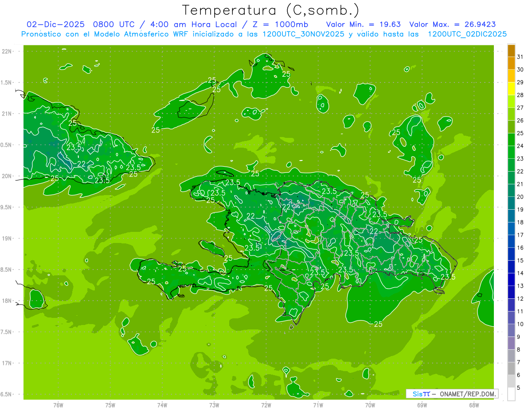Click the 75W longitude label
Viewport: 532px width, 411px height.
[x=110, y=405]
